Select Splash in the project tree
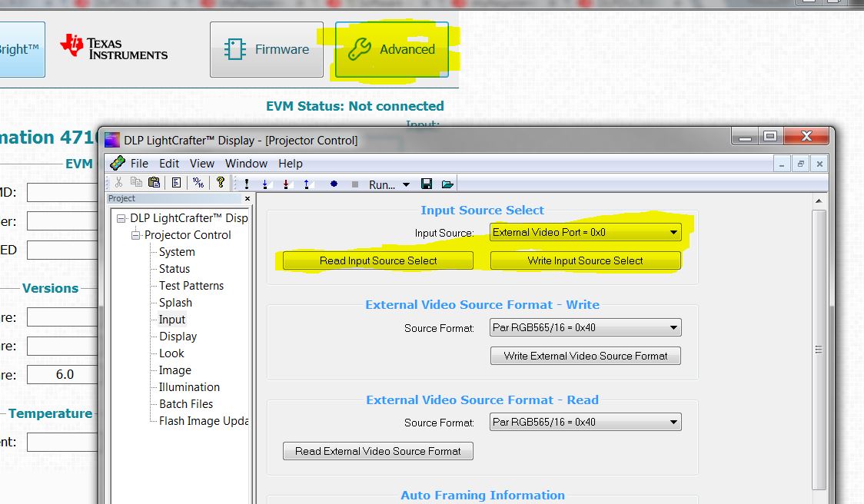This screenshot has height=504, width=864. tap(175, 303)
